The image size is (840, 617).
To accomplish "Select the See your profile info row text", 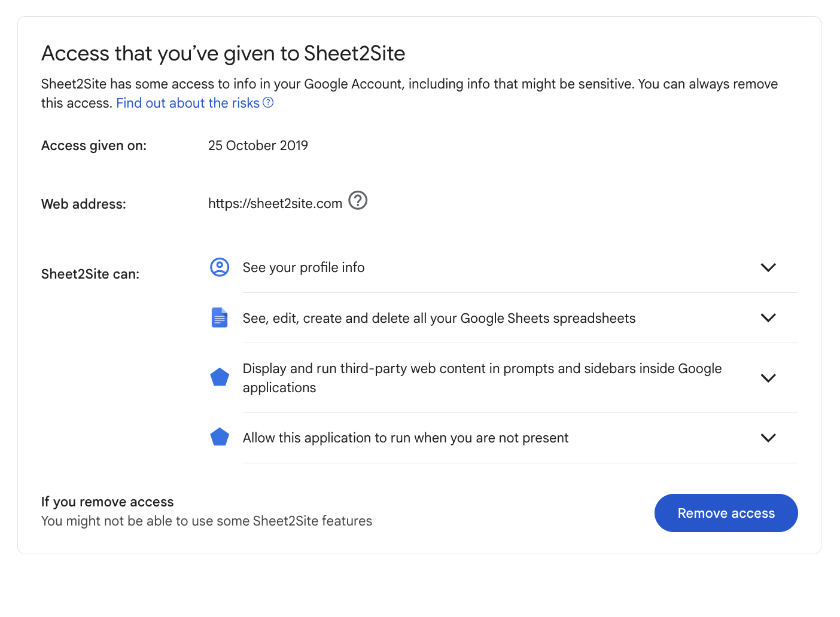I will coord(303,268).
